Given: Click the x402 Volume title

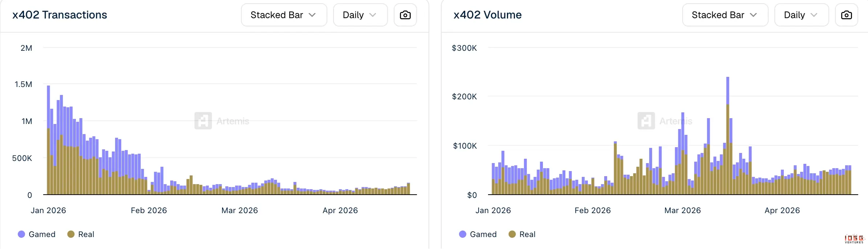Looking at the screenshot, I should 487,15.
